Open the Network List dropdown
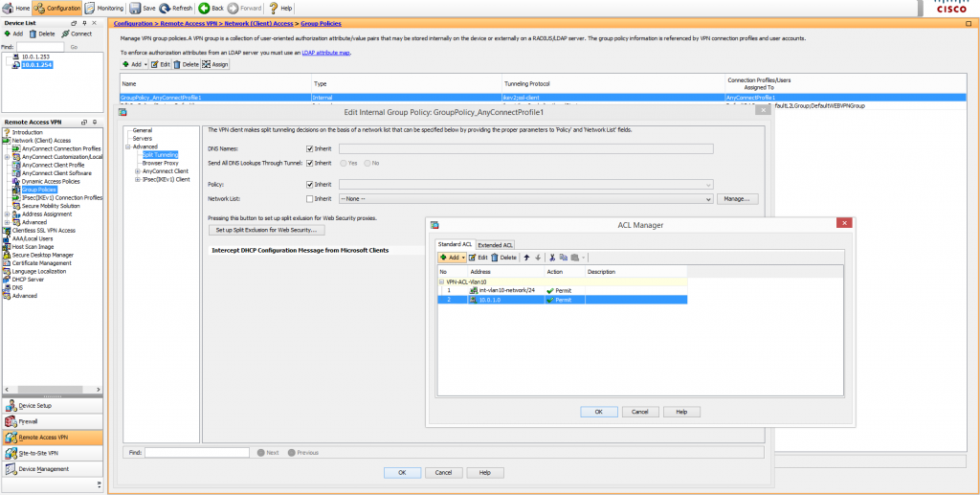 (x=708, y=199)
